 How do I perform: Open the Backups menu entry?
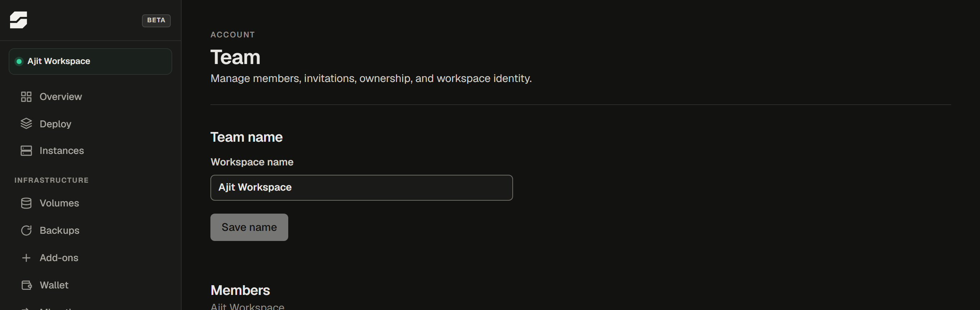(x=59, y=231)
